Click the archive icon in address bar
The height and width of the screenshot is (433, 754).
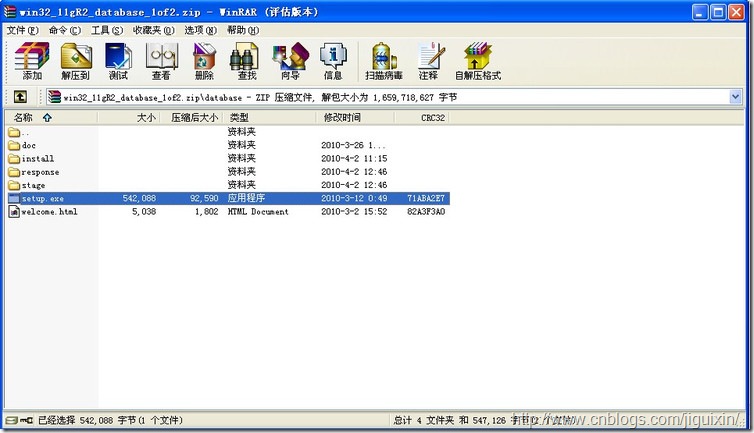55,97
